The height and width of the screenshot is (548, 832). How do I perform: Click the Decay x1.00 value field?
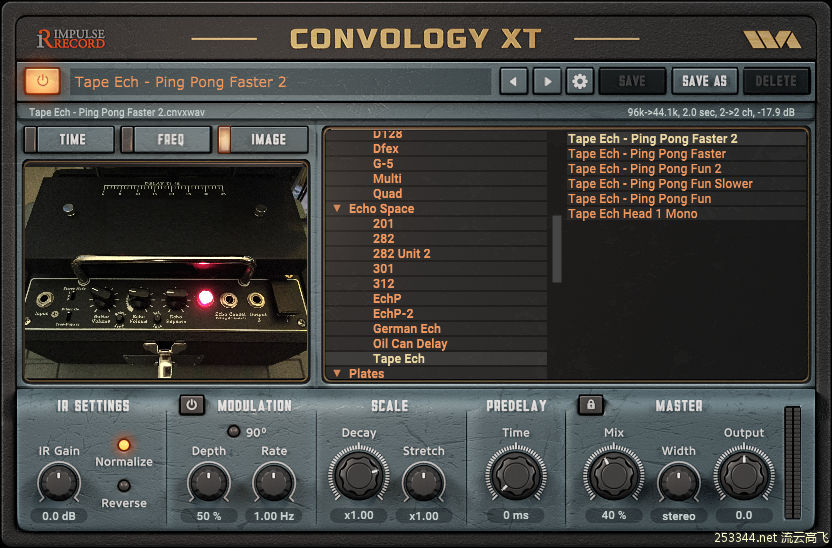coord(359,515)
